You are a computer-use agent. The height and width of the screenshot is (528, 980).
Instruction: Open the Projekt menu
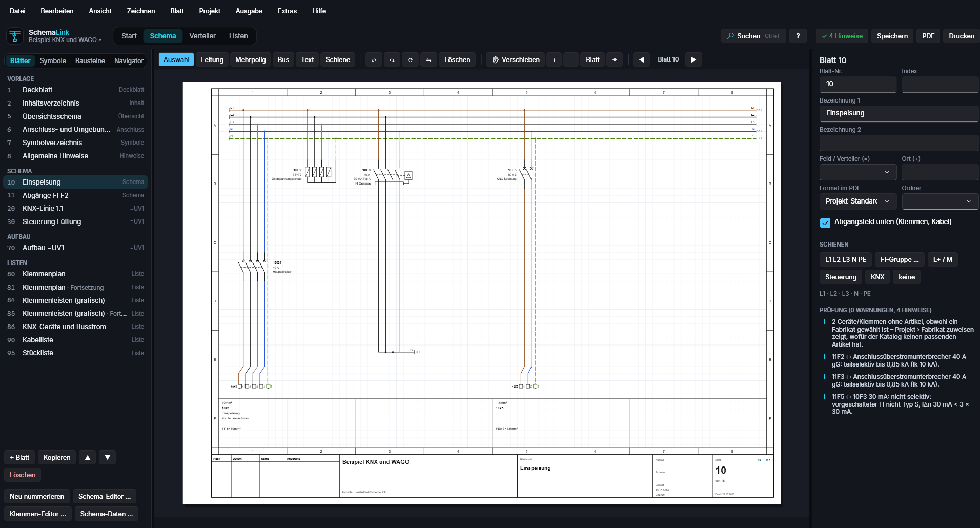(210, 11)
